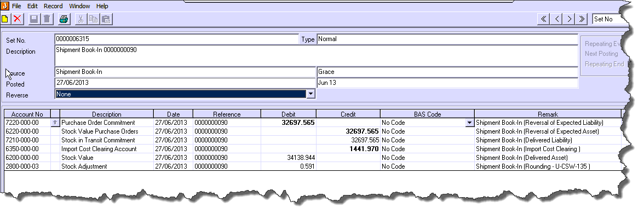Viewport: 644px width, 213px height.
Task: Click remark Delivered Asset
Action: point(548,158)
